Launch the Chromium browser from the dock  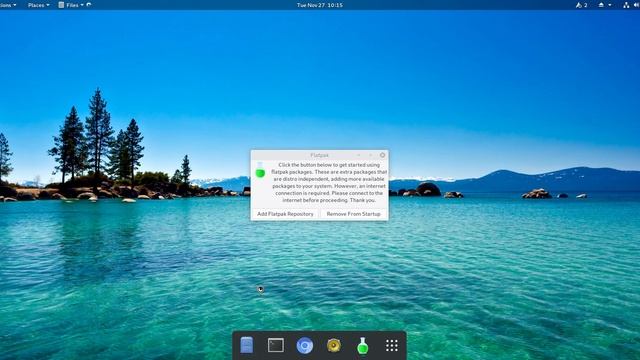click(305, 345)
